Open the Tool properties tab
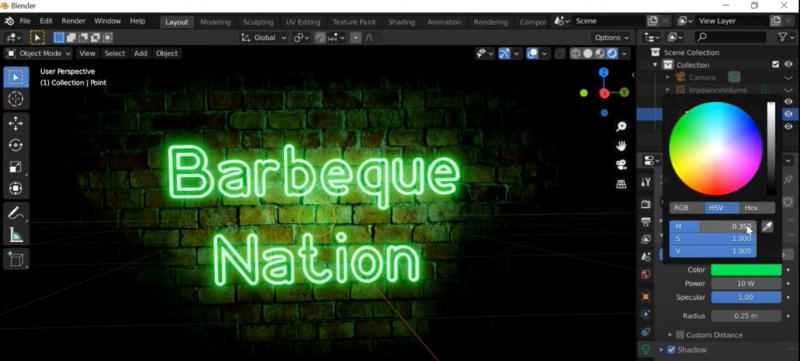Screen dimensions: 800x361 (x=646, y=182)
